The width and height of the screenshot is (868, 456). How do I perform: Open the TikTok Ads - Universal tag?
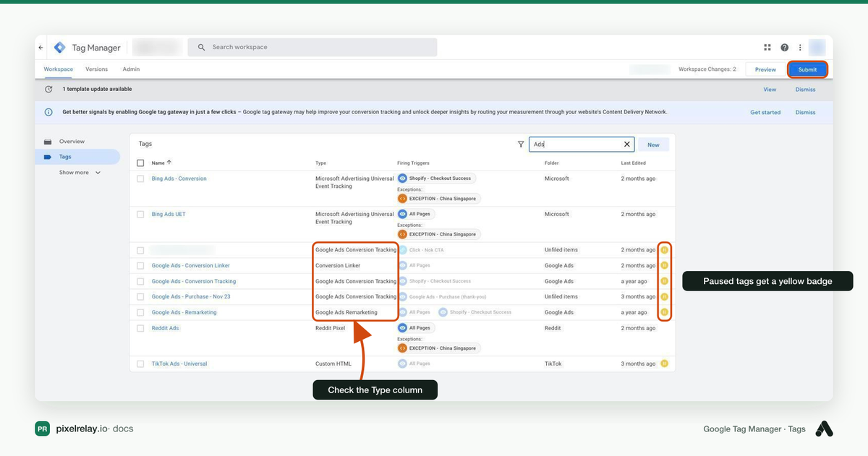tap(179, 363)
